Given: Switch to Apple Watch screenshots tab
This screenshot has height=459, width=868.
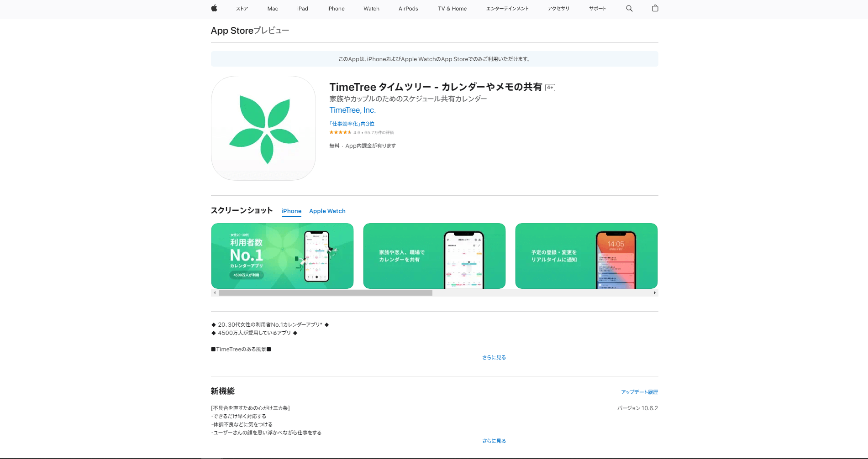Looking at the screenshot, I should click(327, 211).
